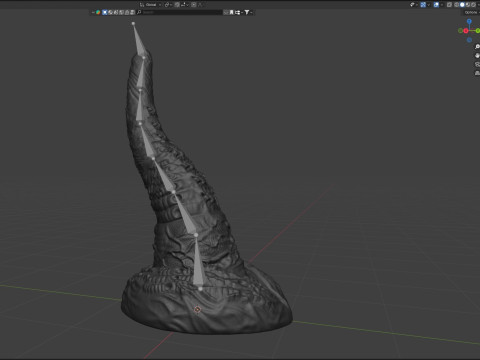480x360 pixels.
Task: Toggle perspective/orthographic grid icon
Action: (x=477, y=73)
